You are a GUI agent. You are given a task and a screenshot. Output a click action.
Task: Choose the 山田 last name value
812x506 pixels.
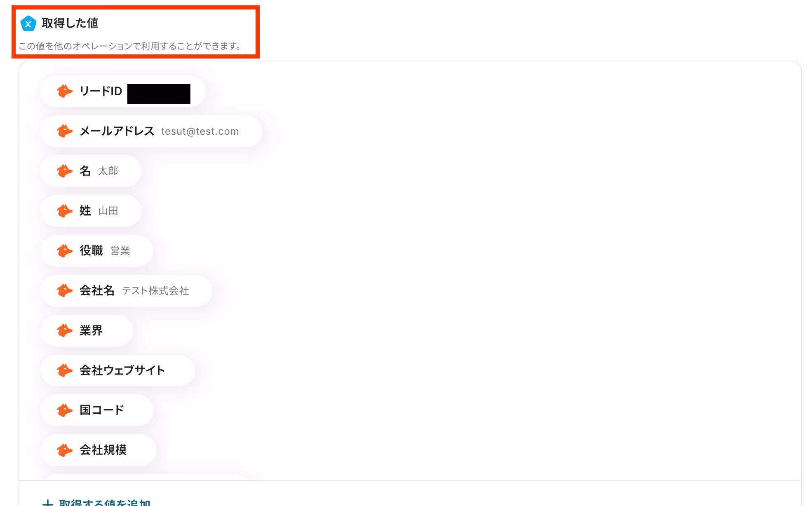[108, 211]
